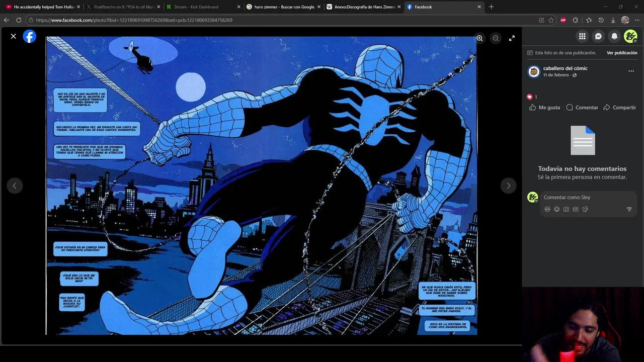Close the Facebook browser tab
The height and width of the screenshot is (362, 644).
[479, 7]
